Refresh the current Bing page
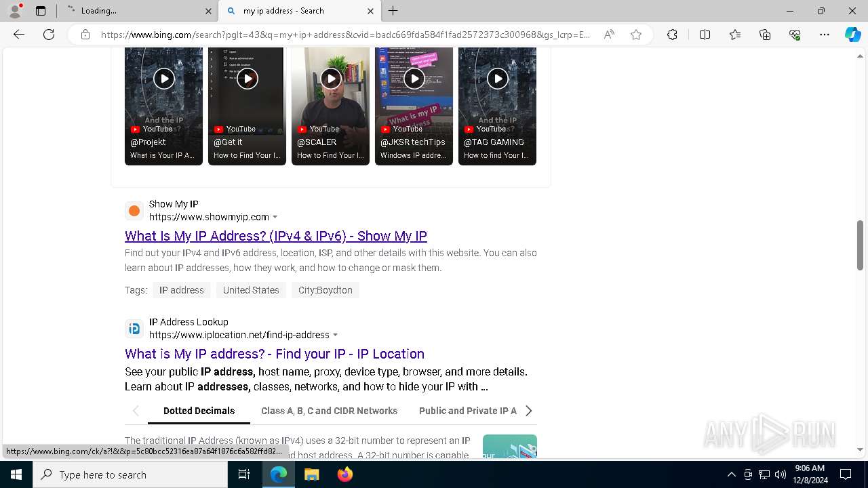 (49, 35)
